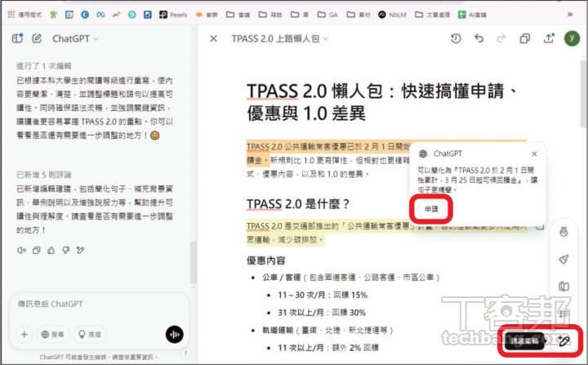Image resolution: width=588 pixels, height=365 pixels.
Task: Click the 進行了 1 次編輯 status line
Action: 44,66
